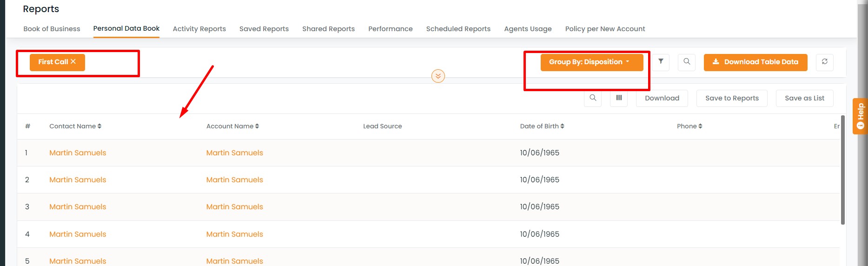This screenshot has width=868, height=266.
Task: Click date 10/06/1965 in row 1
Action: pyautogui.click(x=539, y=153)
